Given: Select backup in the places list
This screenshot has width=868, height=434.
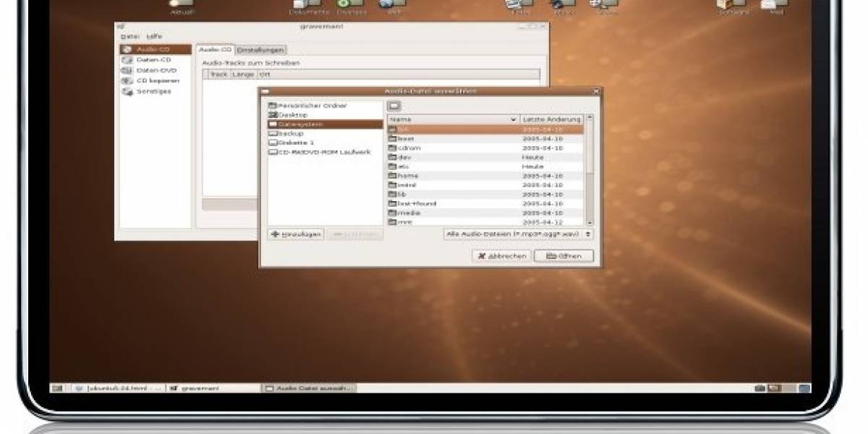Looking at the screenshot, I should coord(325,134).
